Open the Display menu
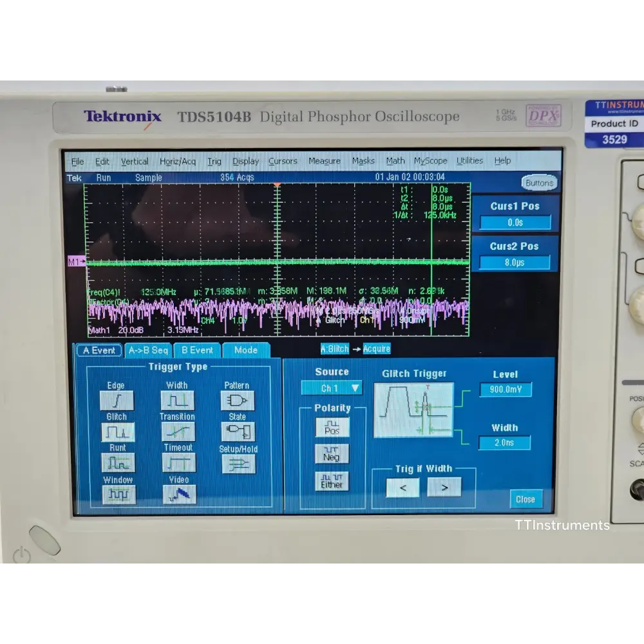The height and width of the screenshot is (644, 644). coord(245,161)
